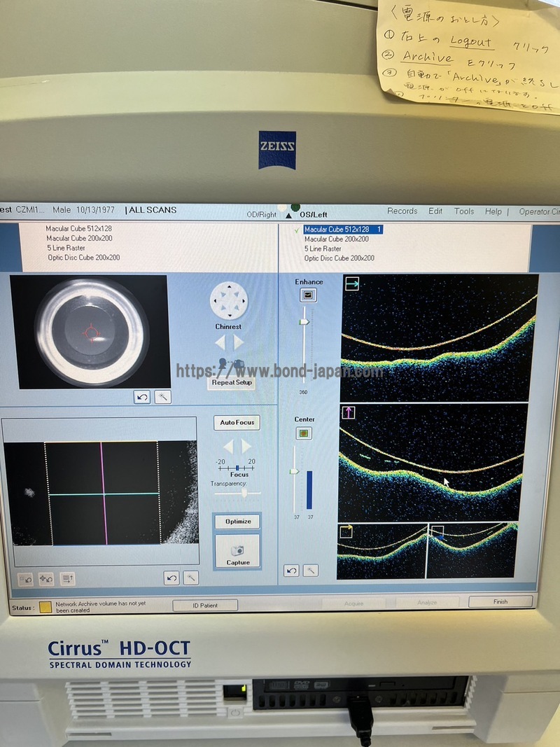Screen dimensions: 560x747
Task: Click the Enhance image icon button
Action: [x=309, y=295]
